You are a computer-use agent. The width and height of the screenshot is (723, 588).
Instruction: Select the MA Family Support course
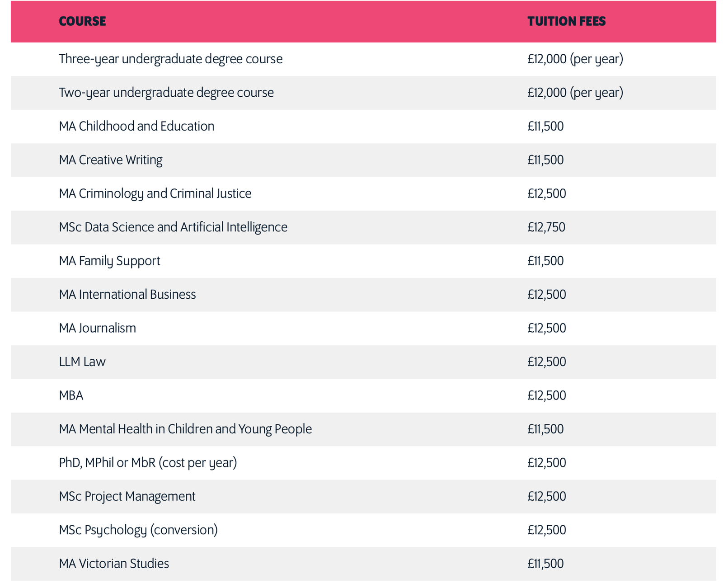(x=109, y=261)
